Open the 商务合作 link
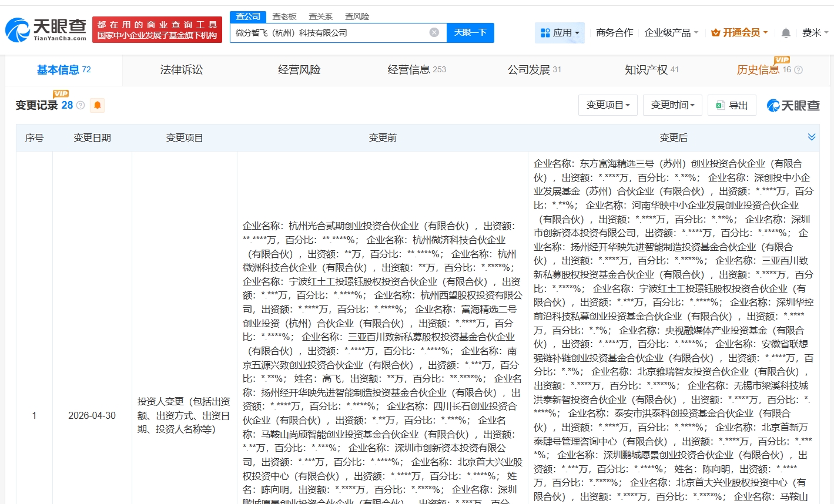The width and height of the screenshot is (834, 504). 614,33
